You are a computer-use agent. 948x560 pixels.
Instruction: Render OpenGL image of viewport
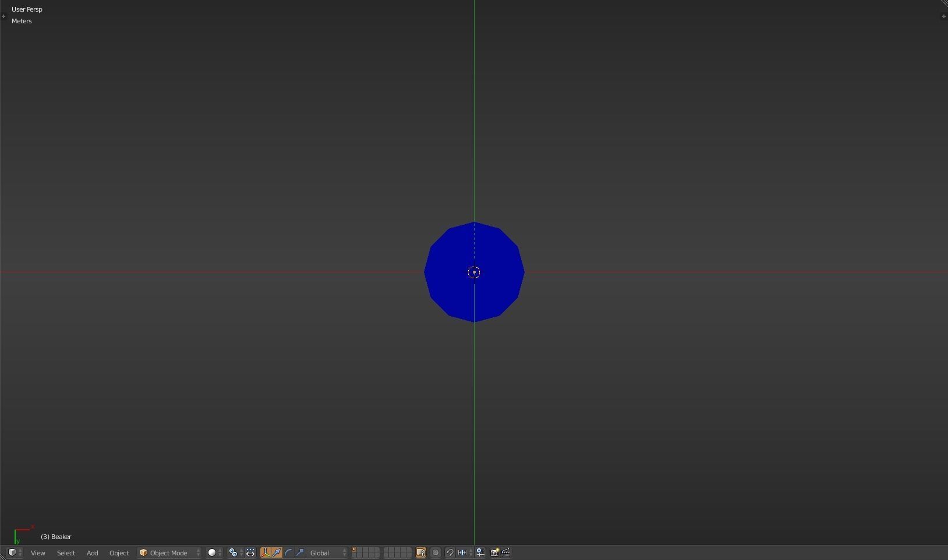click(x=494, y=552)
